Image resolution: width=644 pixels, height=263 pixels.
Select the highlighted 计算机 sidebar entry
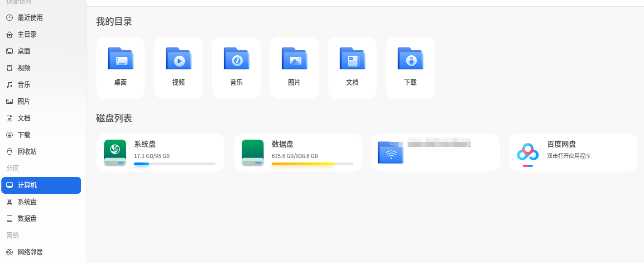[41, 185]
